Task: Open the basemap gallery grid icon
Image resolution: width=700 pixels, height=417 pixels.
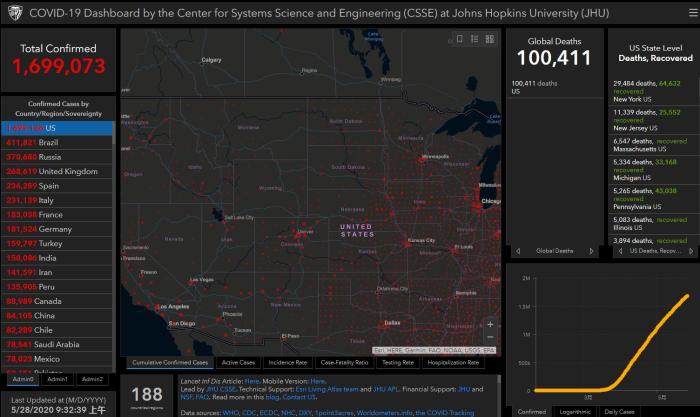Action: pos(490,39)
